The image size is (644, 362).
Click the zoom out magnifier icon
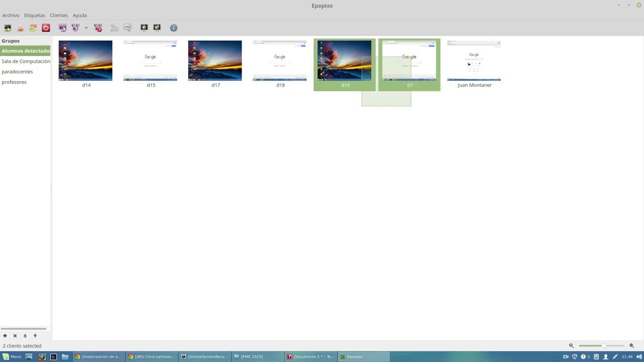tap(572, 346)
